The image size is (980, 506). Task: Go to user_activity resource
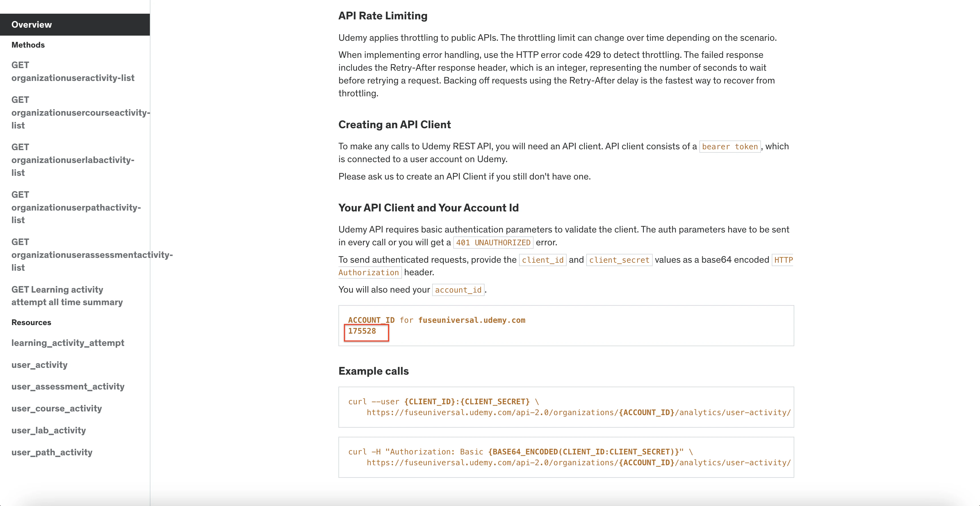(39, 365)
